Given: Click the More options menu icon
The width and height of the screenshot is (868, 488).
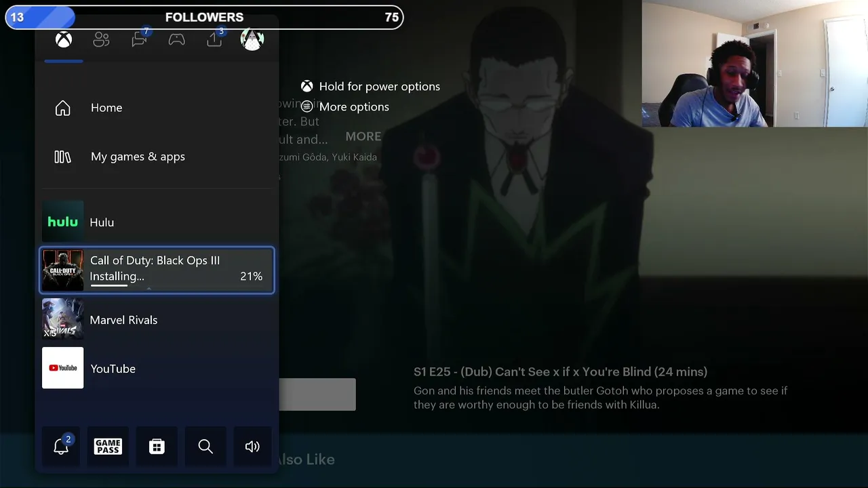Looking at the screenshot, I should 307,106.
